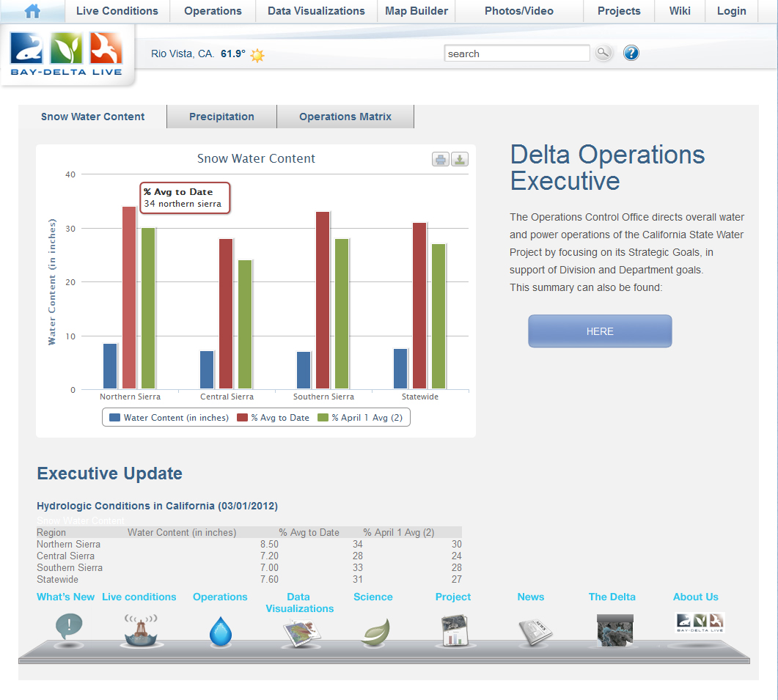Switch to the Precipitation tab
The height and width of the screenshot is (700, 778).
[221, 117]
